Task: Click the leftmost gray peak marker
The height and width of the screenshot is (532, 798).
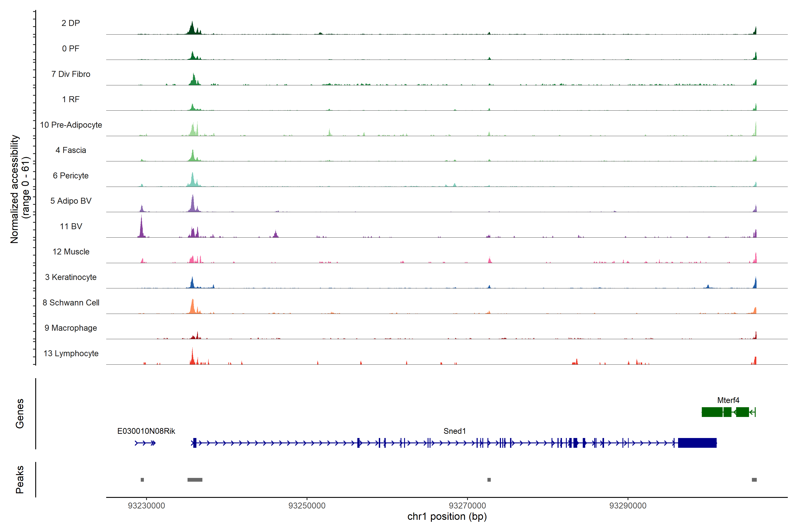Action: (142, 479)
